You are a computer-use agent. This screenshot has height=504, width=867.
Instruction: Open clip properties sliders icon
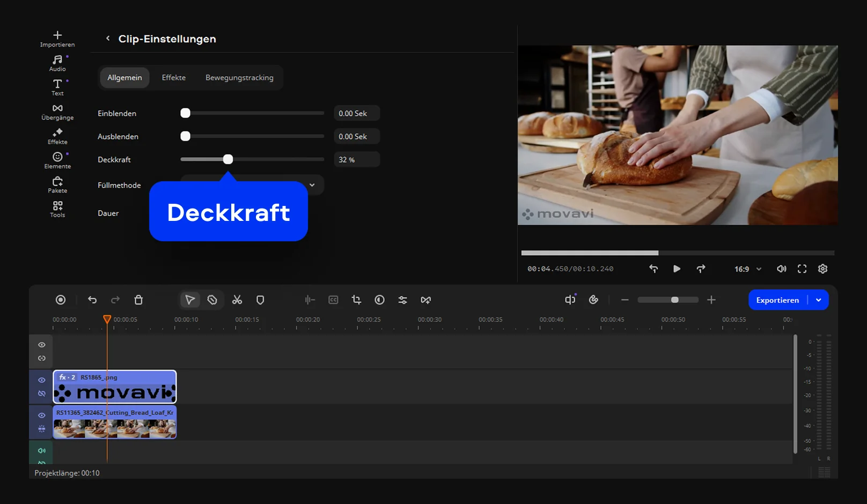pyautogui.click(x=402, y=300)
